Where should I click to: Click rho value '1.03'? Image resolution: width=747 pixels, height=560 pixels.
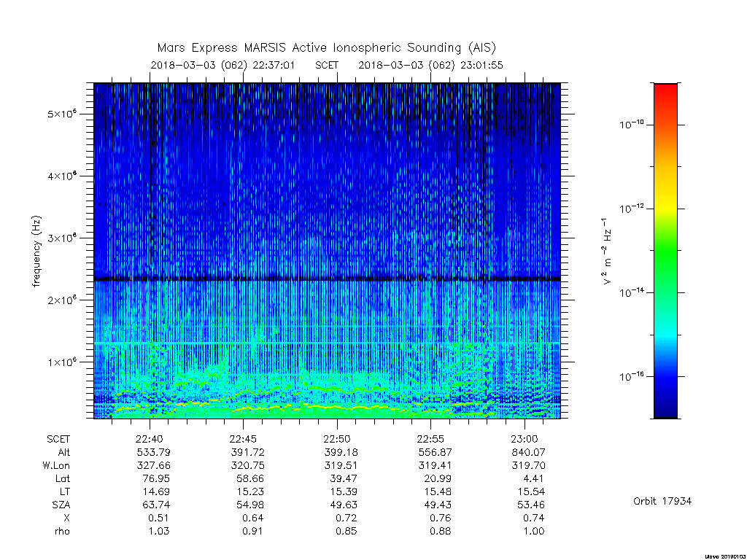pos(159,531)
